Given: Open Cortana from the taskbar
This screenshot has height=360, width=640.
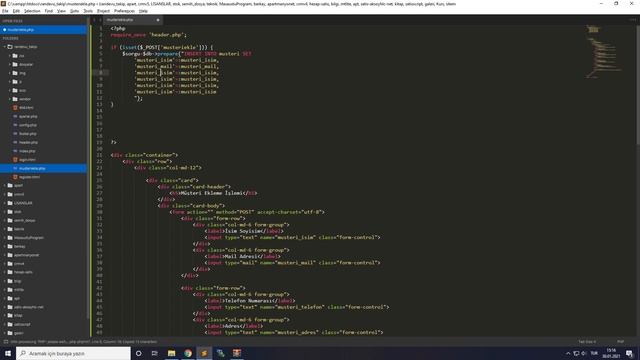Looking at the screenshot, I should tap(138, 353).
